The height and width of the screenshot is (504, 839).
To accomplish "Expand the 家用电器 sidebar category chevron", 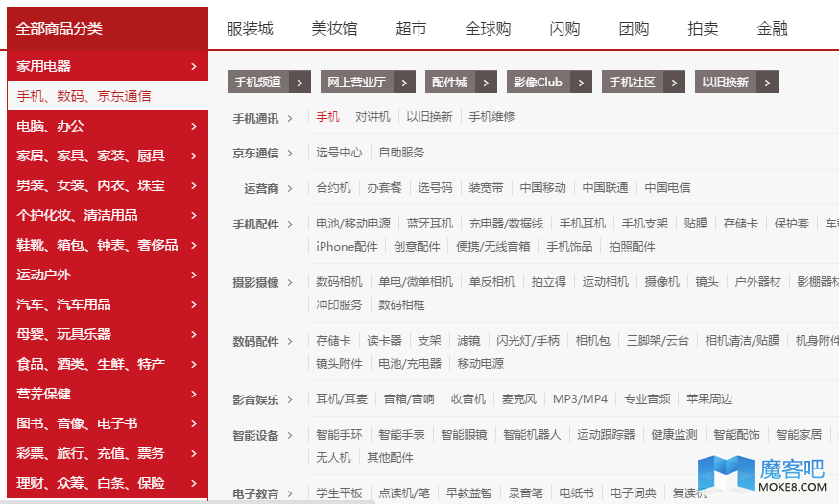I will pyautogui.click(x=194, y=66).
